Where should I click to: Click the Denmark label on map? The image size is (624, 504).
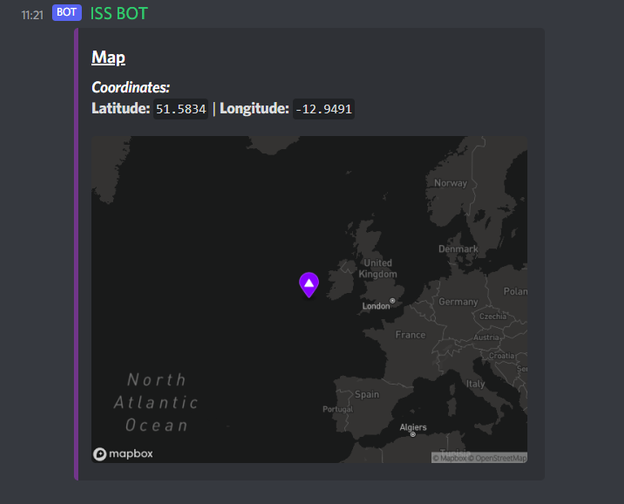point(458,249)
